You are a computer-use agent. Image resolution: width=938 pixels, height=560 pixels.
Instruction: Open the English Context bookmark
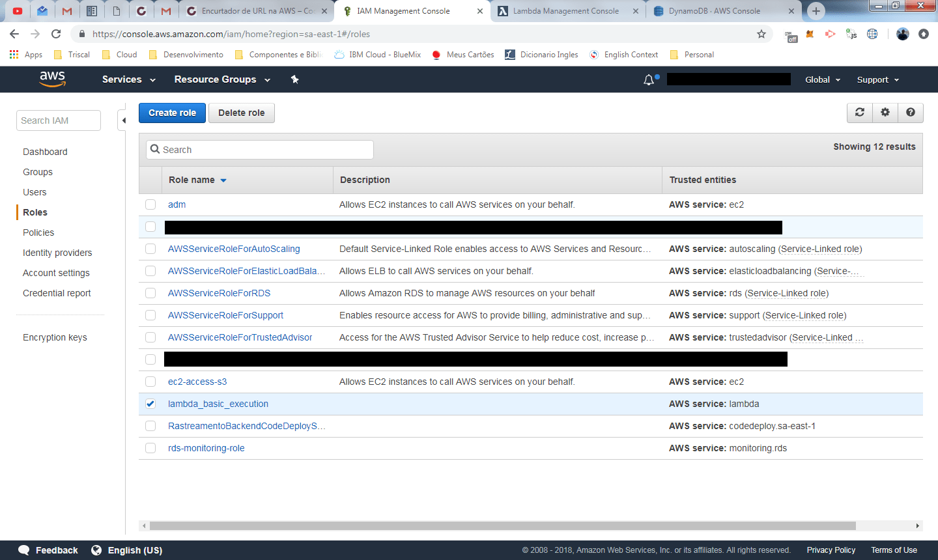[623, 55]
